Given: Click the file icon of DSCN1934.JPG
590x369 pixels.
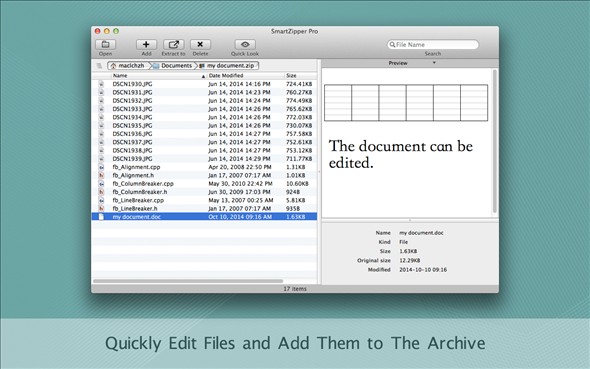Looking at the screenshot, I should pos(101,117).
